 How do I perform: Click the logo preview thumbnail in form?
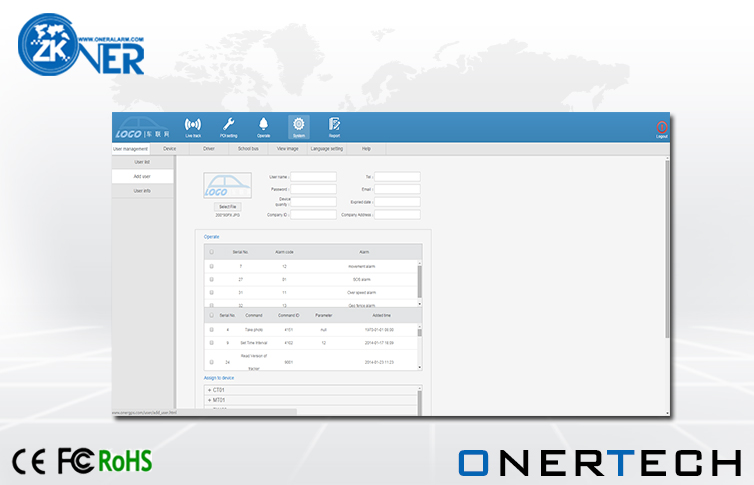click(x=227, y=186)
